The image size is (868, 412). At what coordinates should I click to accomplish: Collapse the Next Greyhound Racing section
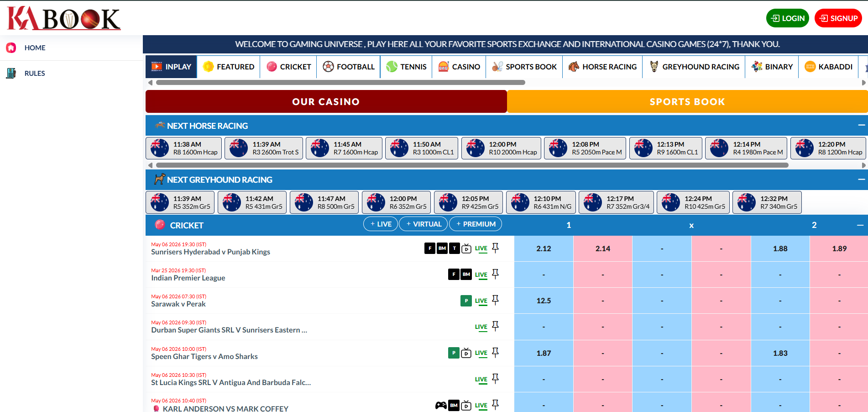point(861,180)
